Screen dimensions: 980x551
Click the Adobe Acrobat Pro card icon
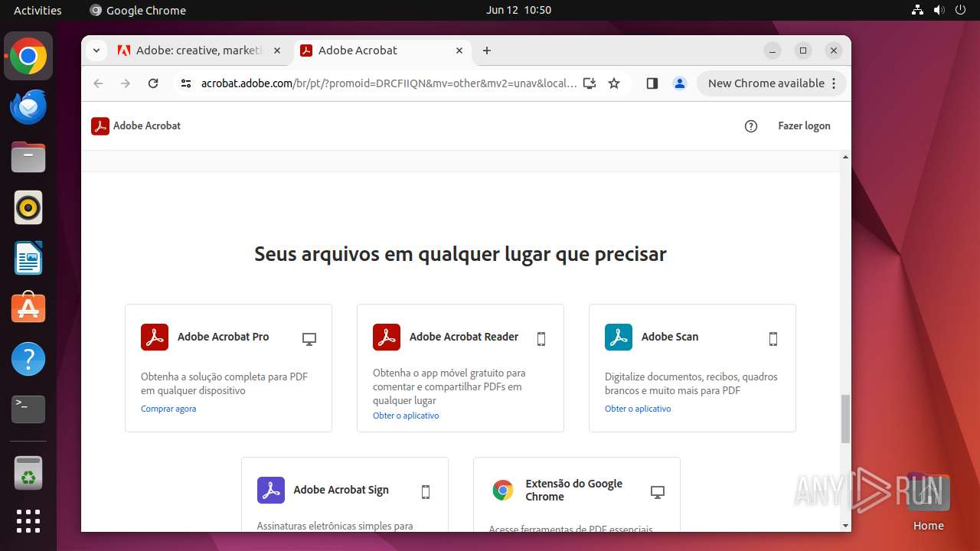[155, 337]
